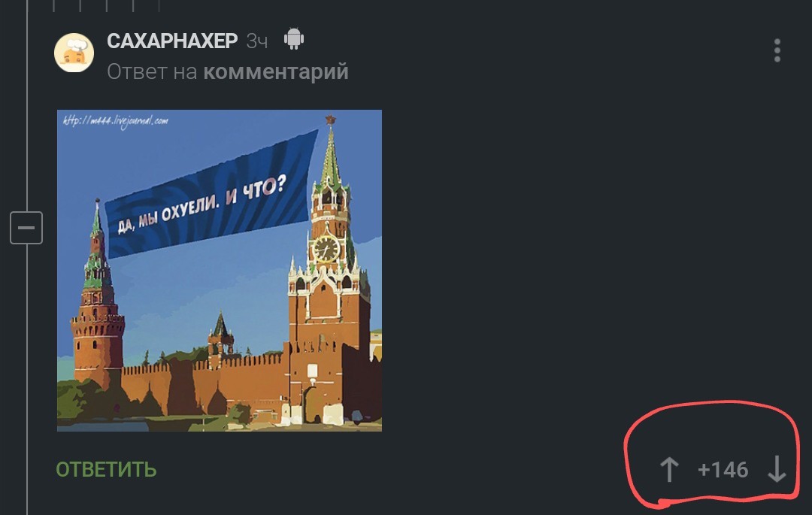The height and width of the screenshot is (515, 812).
Task: Downvote the comment with the down arrow
Action: [x=777, y=469]
